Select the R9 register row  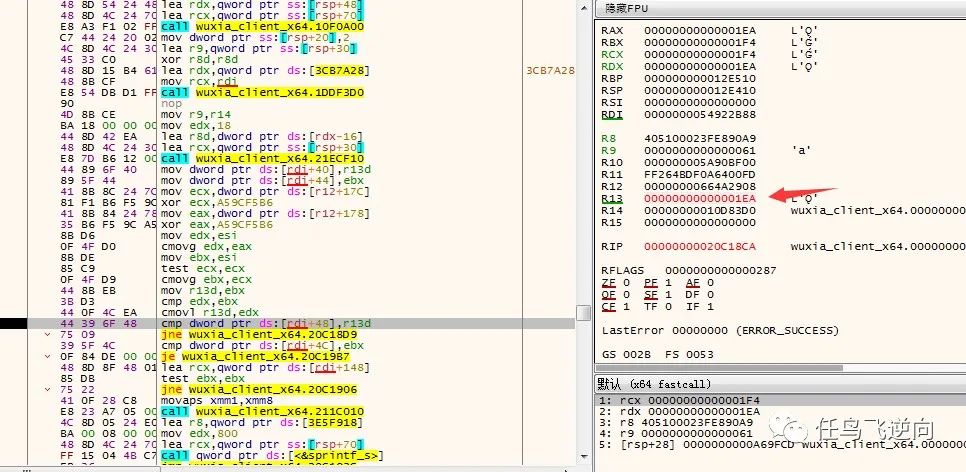[708, 150]
